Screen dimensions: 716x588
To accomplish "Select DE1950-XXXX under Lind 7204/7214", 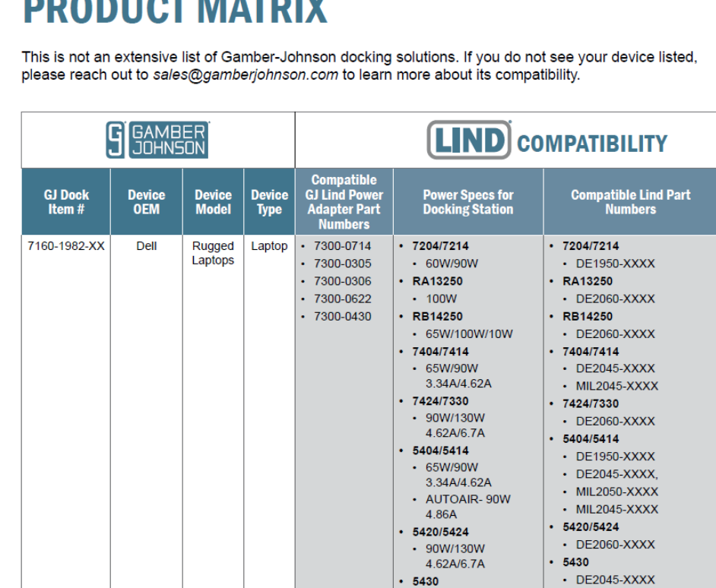I will [x=615, y=264].
